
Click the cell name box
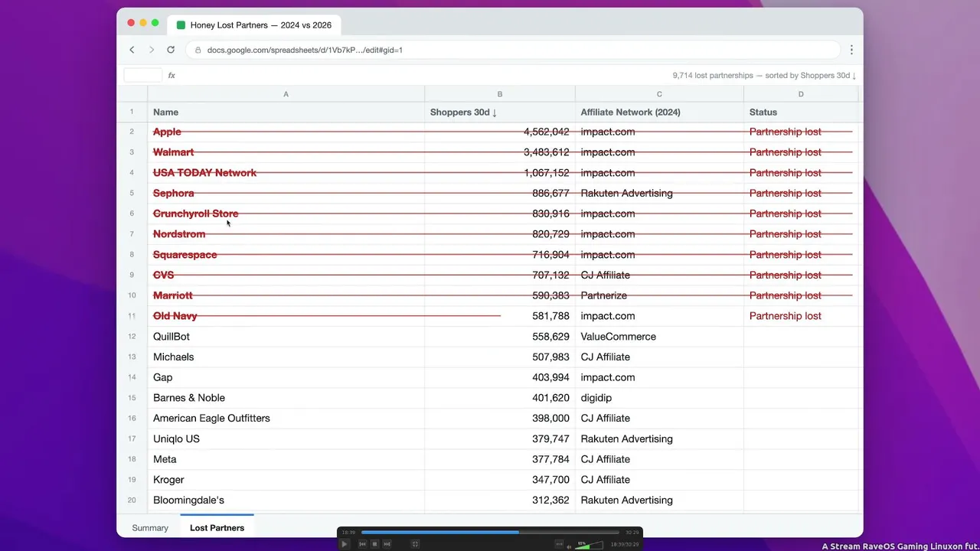(143, 75)
